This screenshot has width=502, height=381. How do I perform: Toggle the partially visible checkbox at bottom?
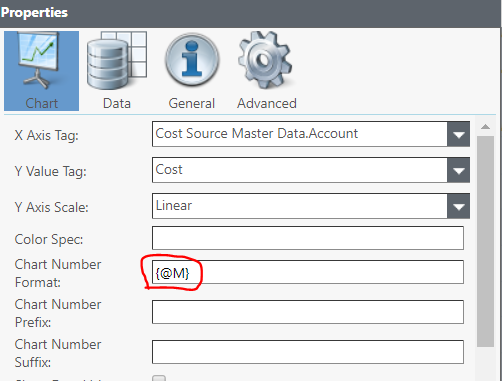pos(159,378)
